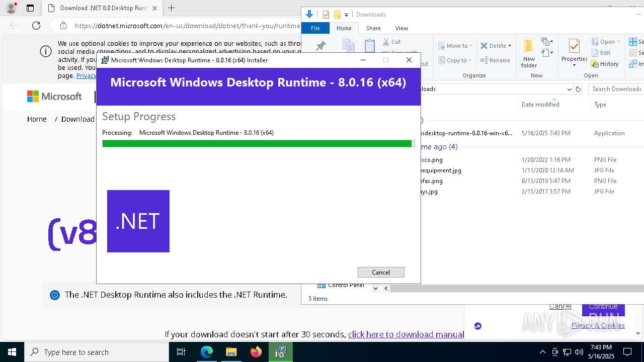Click Continue in the webpage cookie dialog

click(603, 307)
